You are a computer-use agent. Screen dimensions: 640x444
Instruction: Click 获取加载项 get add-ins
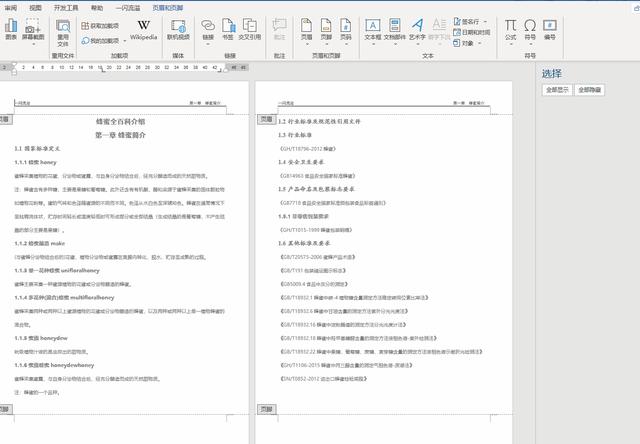(x=100, y=26)
